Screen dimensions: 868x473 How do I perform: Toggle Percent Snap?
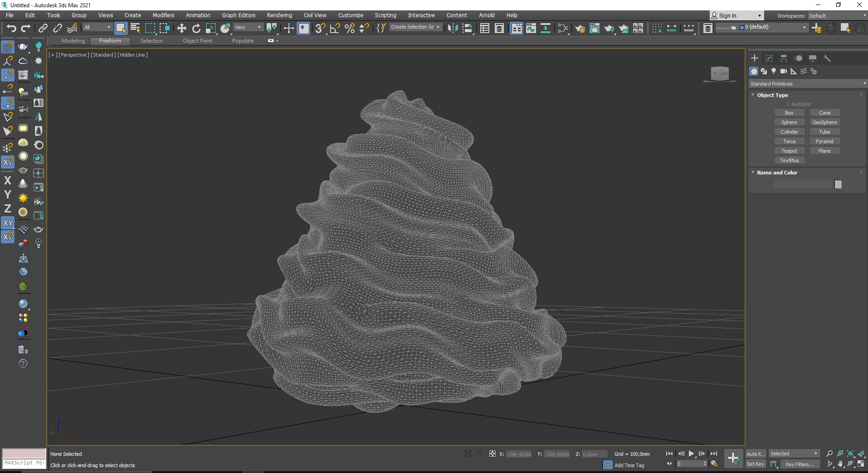point(349,28)
